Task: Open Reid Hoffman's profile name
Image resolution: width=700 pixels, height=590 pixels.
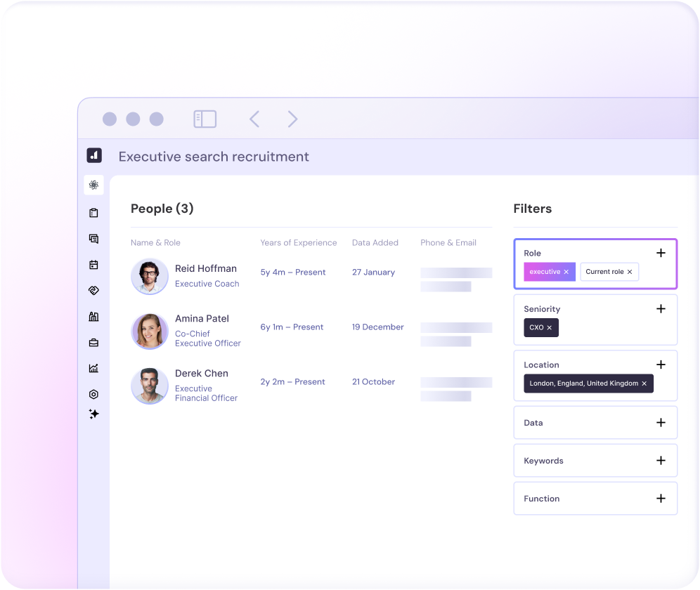Action: tap(205, 268)
